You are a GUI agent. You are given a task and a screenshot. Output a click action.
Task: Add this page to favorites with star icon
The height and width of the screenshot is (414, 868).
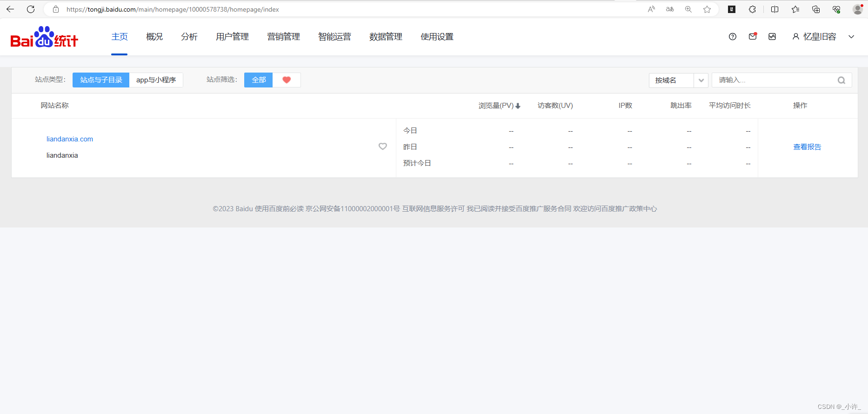click(x=707, y=9)
